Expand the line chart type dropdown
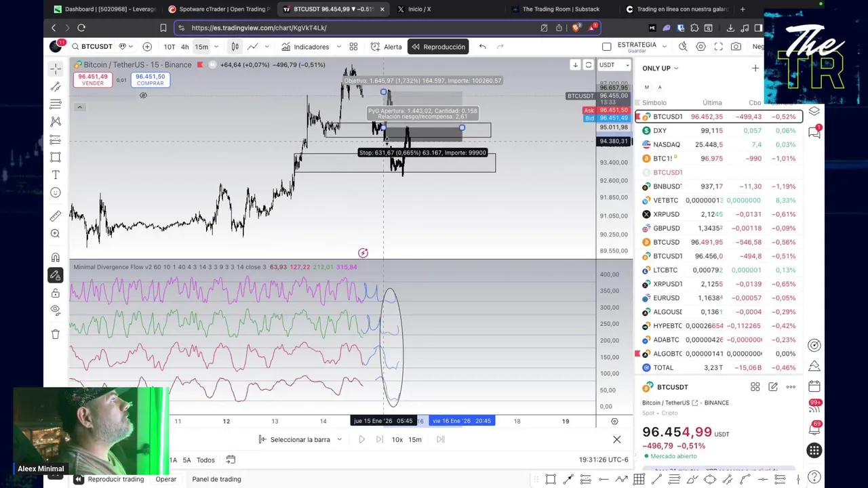Screen dimensions: 868x488 click(x=267, y=47)
